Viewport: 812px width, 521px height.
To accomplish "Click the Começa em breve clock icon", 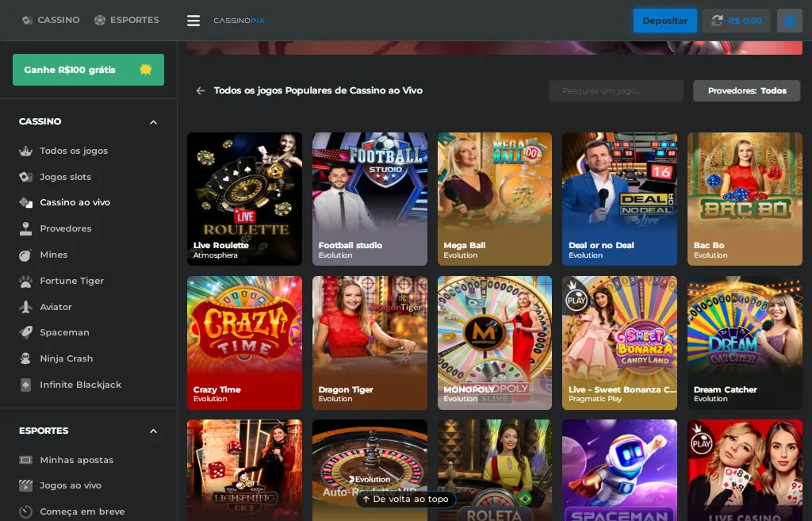I will coord(25,511).
